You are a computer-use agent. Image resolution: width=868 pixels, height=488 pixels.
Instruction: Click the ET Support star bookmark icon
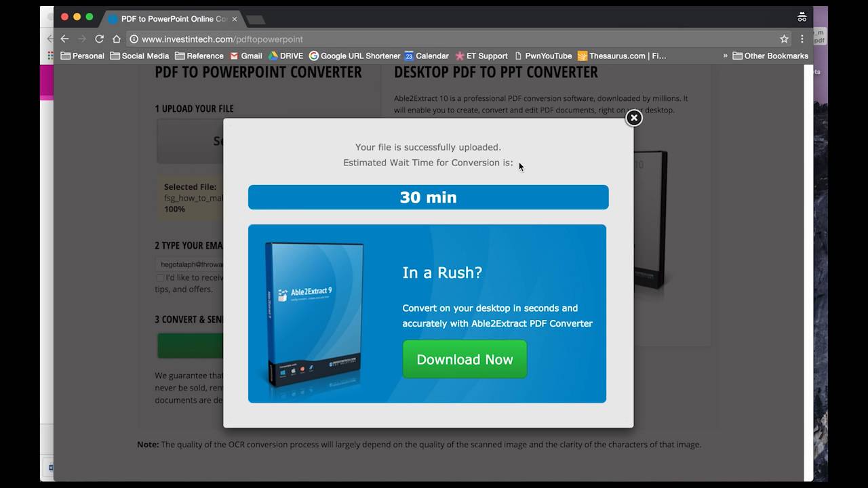(x=459, y=56)
